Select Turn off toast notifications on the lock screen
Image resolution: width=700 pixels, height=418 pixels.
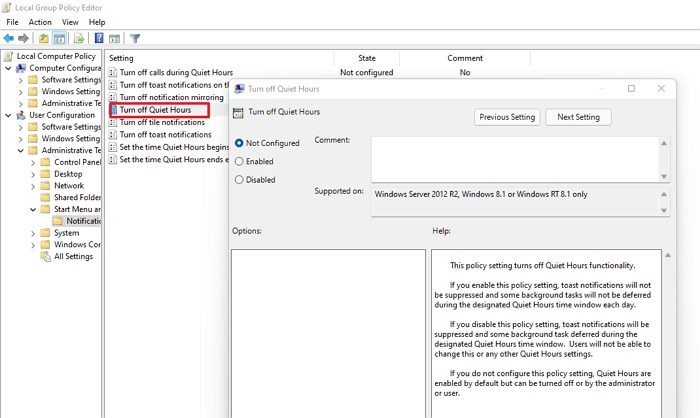[174, 85]
